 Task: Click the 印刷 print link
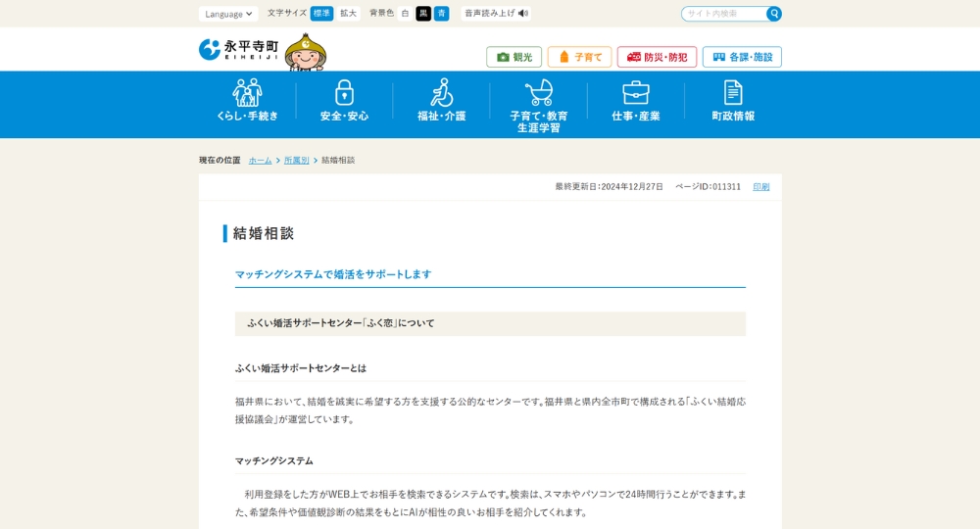tap(760, 187)
